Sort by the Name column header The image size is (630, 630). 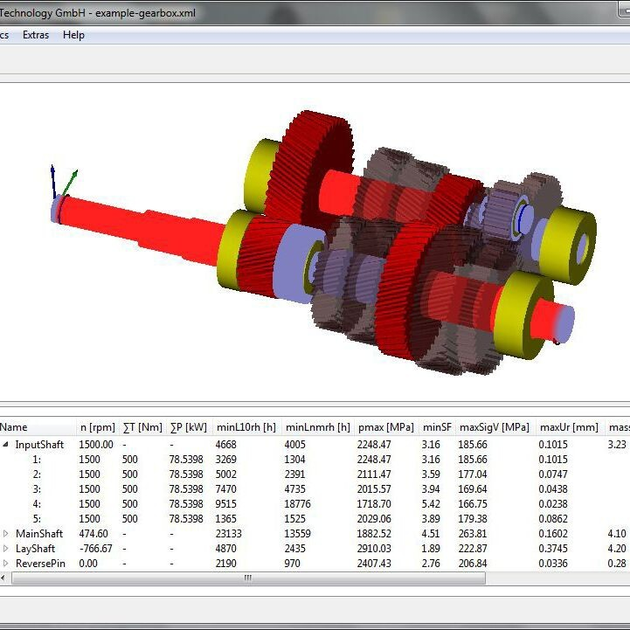[15, 427]
